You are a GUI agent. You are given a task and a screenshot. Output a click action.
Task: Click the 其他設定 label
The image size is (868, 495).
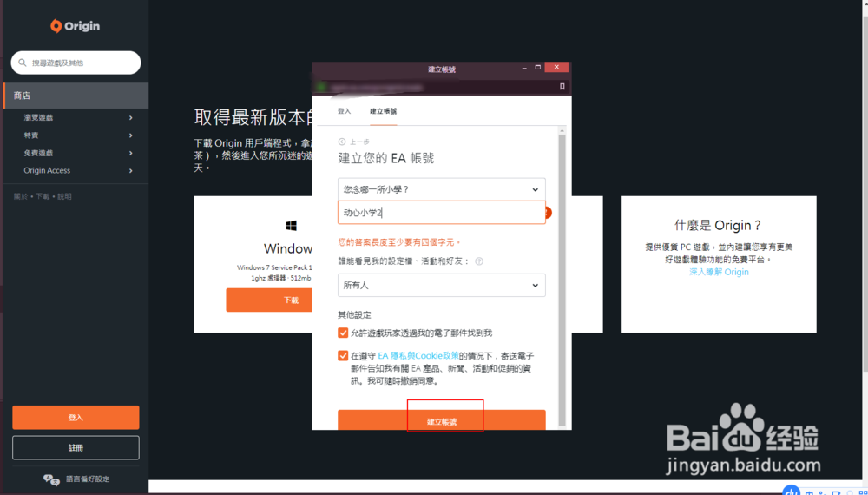point(355,315)
